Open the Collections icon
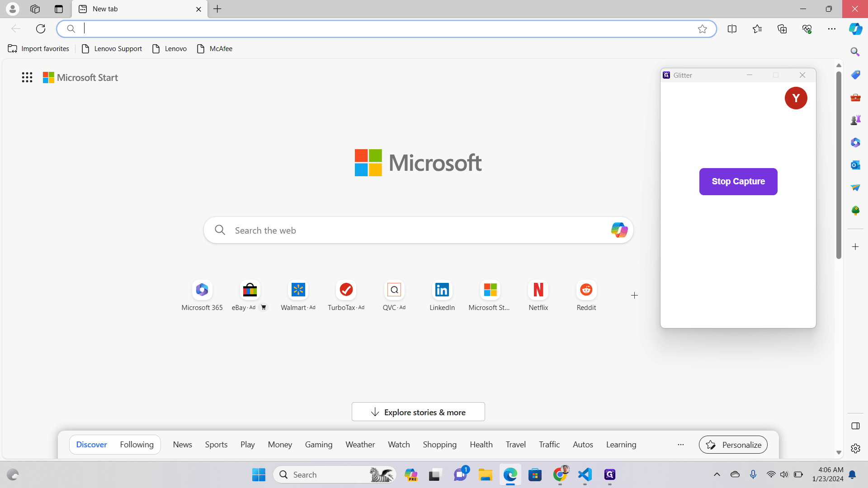The height and width of the screenshot is (488, 868). (x=782, y=29)
